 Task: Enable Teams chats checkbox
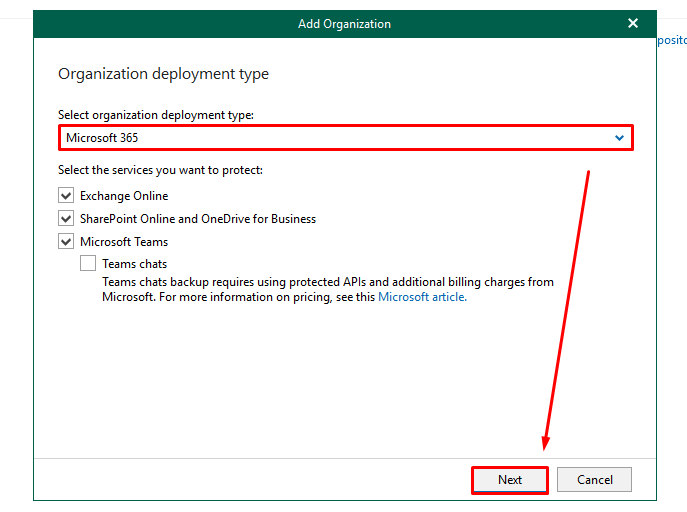(88, 264)
